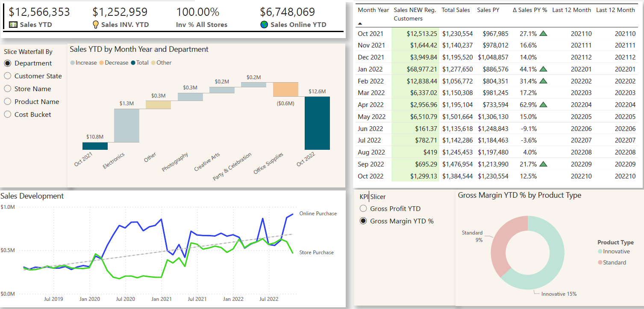
Task: Click the green triangle in the Jan 2022 row
Action: [x=543, y=69]
